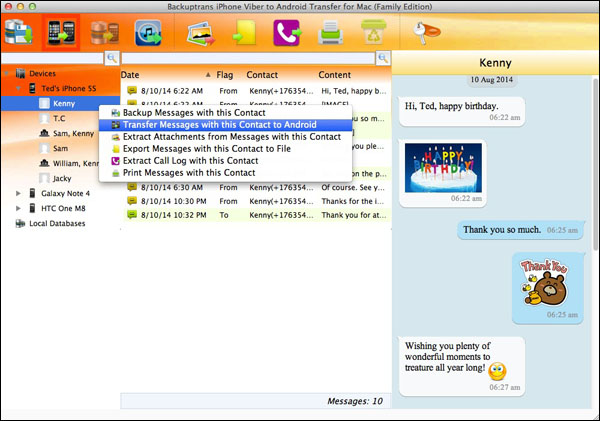
Task: Click the '10 Aug 2014' date label
Action: pyautogui.click(x=492, y=80)
